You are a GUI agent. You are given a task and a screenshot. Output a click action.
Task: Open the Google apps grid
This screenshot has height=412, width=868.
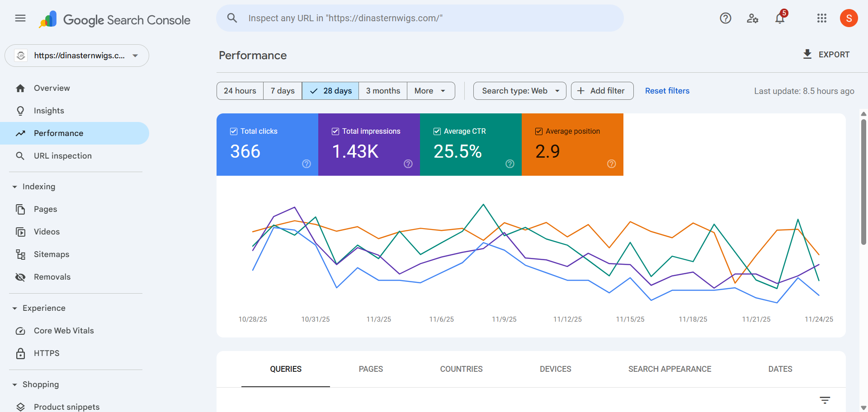[822, 18]
